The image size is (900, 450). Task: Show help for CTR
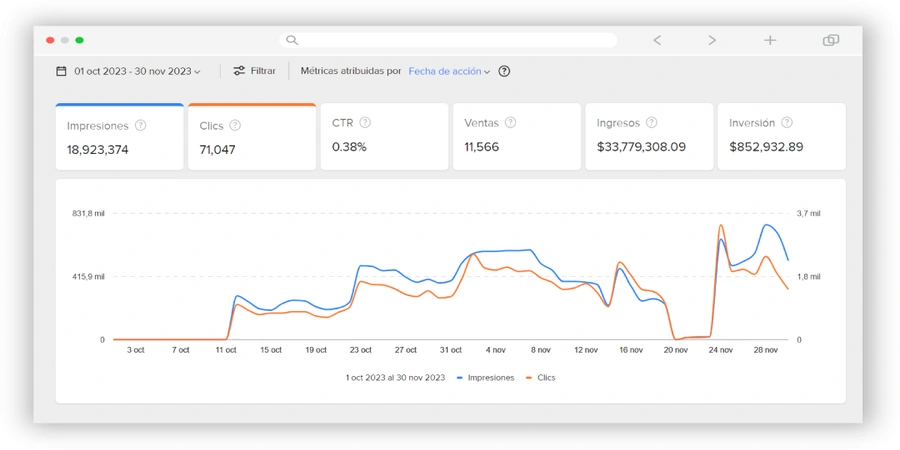[365, 123]
